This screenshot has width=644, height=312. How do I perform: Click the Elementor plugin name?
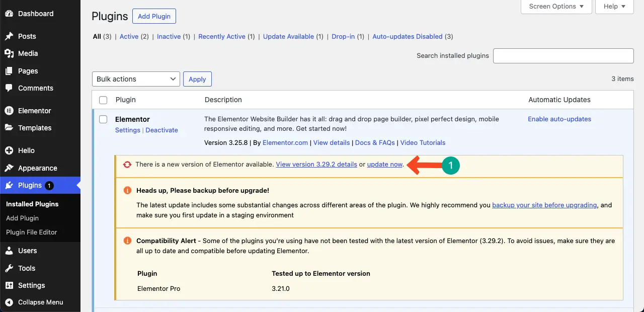(132, 119)
